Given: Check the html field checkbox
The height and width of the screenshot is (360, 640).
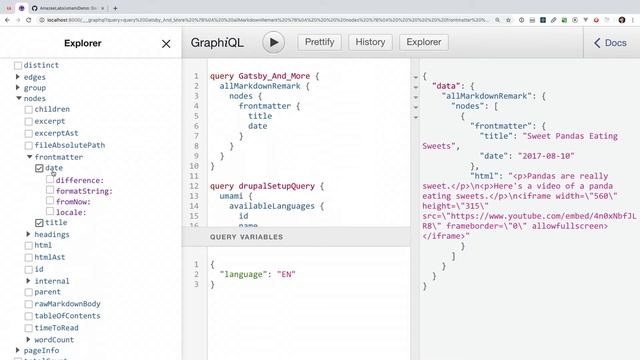Looking at the screenshot, I should (x=29, y=246).
